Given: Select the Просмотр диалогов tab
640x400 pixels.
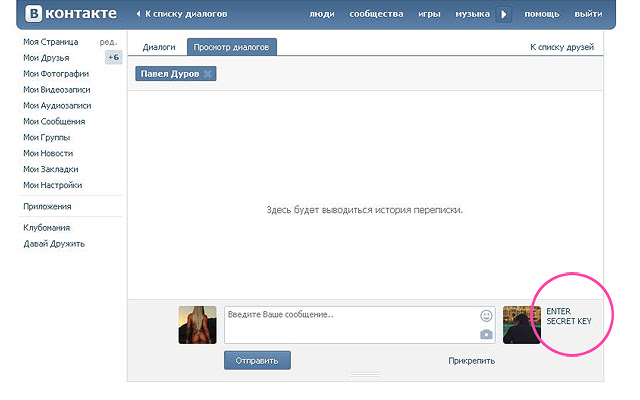Looking at the screenshot, I should (231, 47).
